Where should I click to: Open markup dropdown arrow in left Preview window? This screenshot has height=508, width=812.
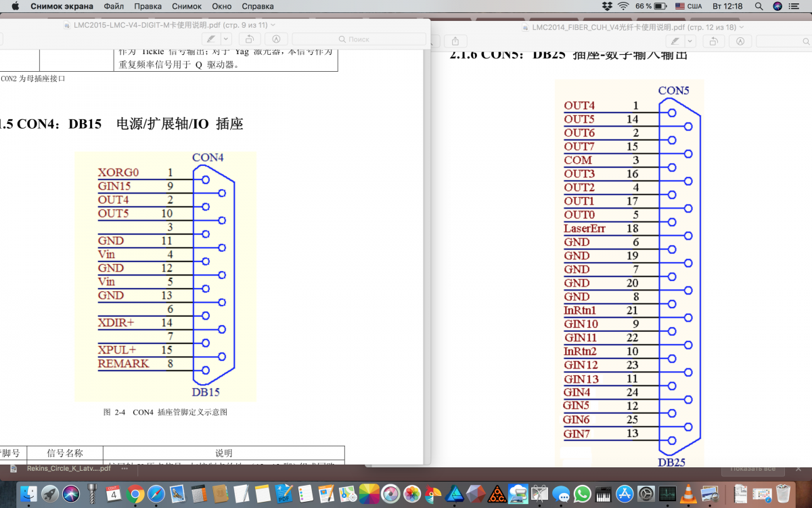click(226, 39)
